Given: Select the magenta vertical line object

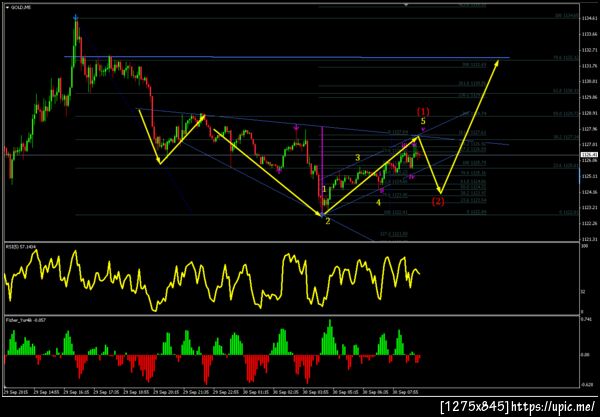Looking at the screenshot, I should [323, 171].
